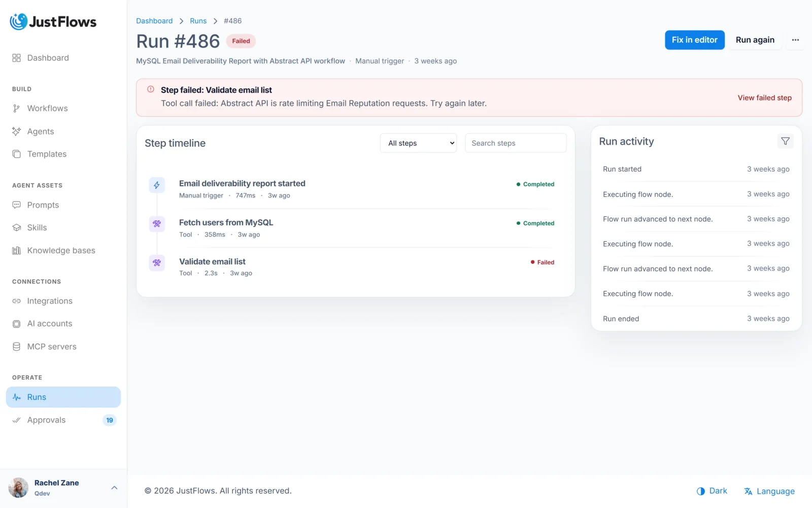Open the All steps filter dropdown
The width and height of the screenshot is (812, 508).
point(419,143)
